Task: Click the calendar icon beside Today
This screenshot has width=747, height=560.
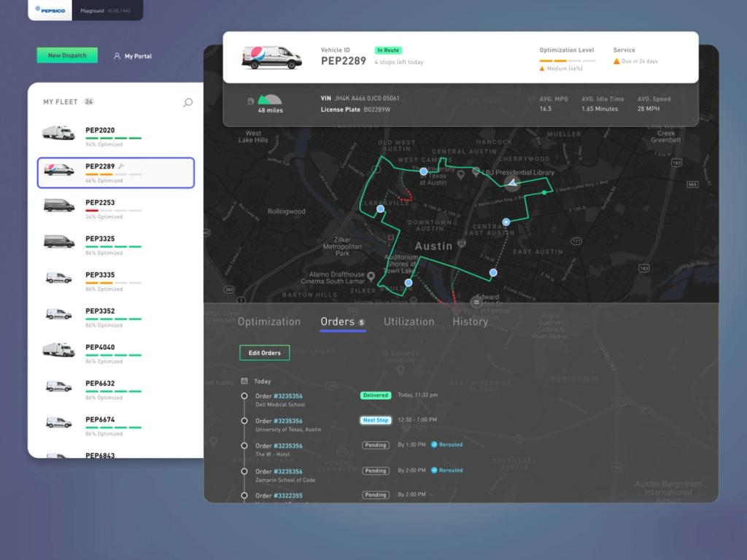Action: pos(245,381)
